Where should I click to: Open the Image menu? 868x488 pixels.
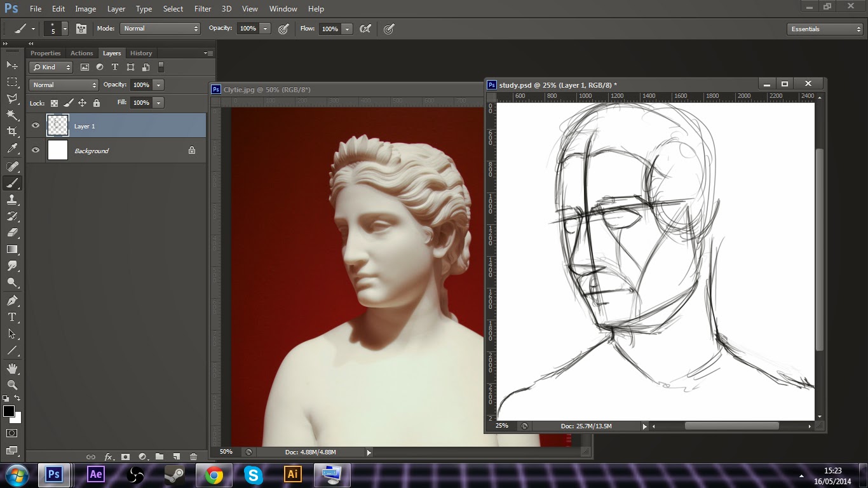86,9
